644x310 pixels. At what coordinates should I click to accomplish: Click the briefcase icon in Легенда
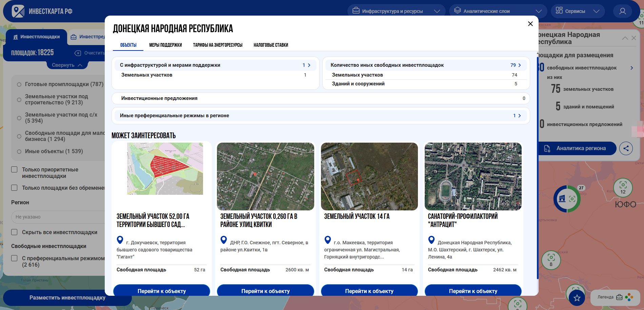(x=619, y=297)
